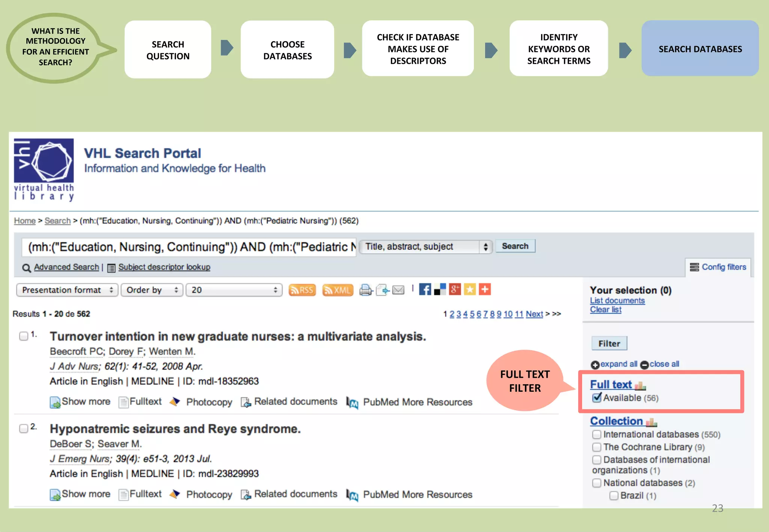Share via Google Plus icon

pos(455,289)
